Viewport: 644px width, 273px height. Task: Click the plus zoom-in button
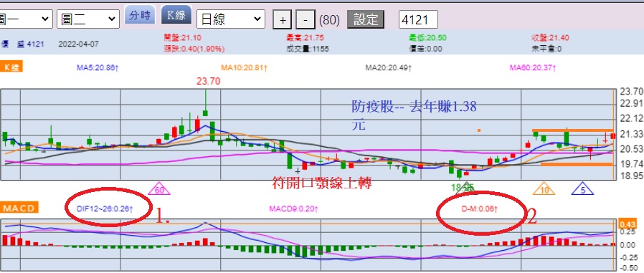point(282,19)
